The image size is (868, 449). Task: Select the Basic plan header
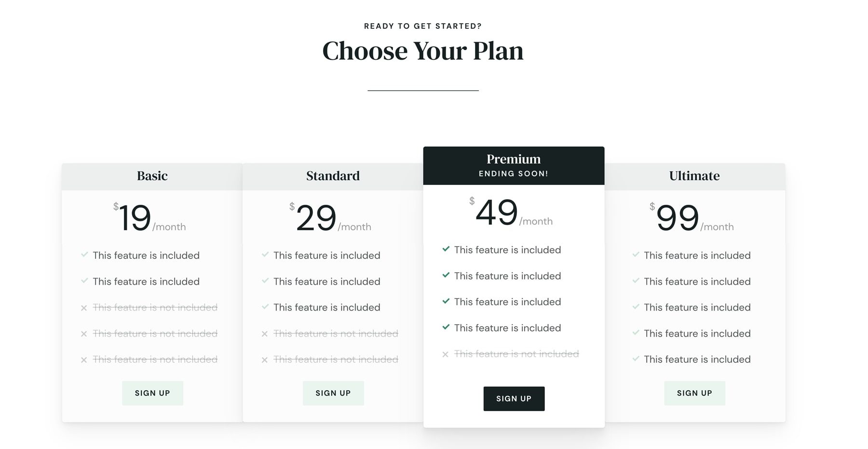coord(152,176)
